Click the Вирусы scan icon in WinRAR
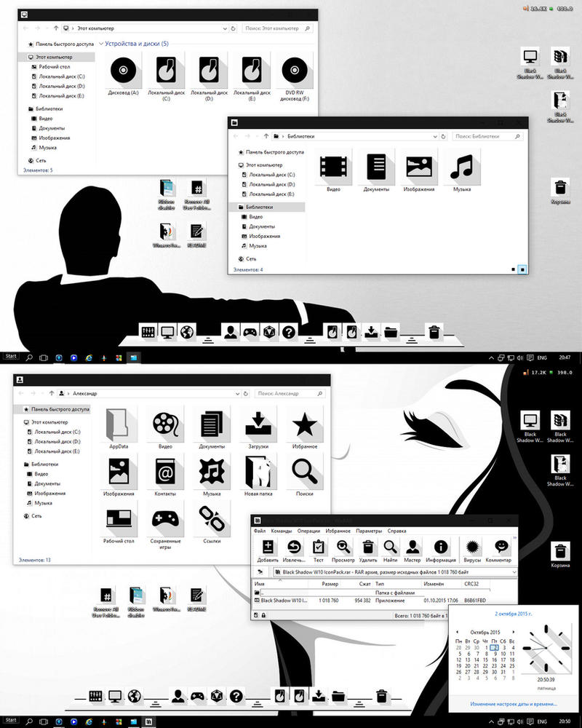This screenshot has width=582, height=728. 472,550
